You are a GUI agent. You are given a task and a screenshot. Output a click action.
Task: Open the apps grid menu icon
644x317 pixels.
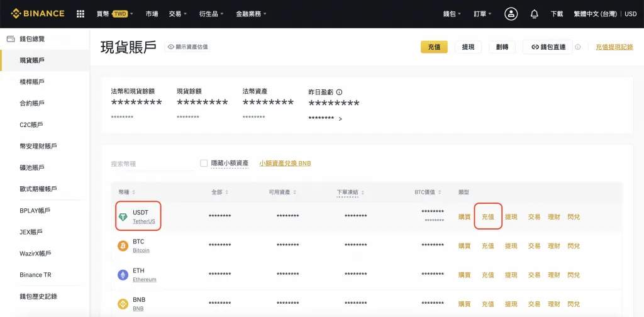(x=80, y=13)
